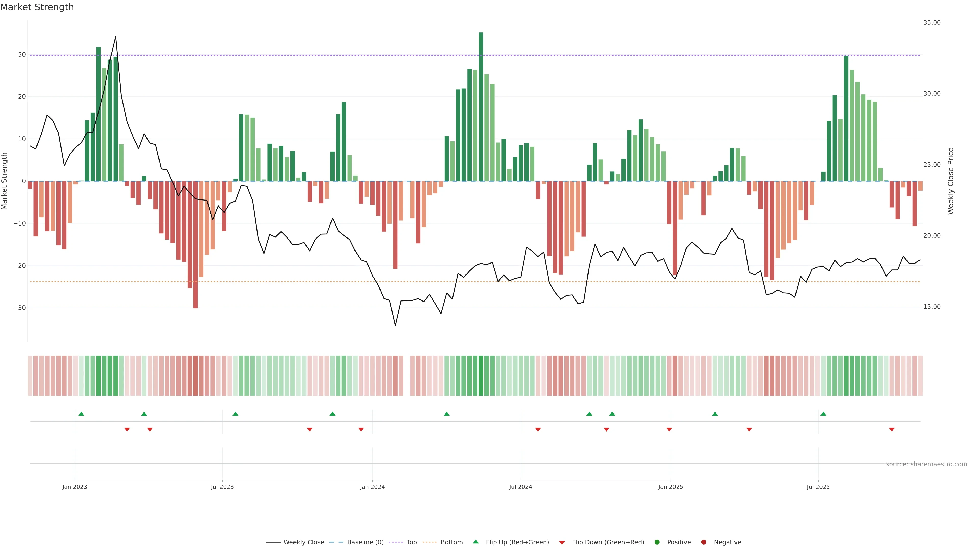Click the Jul 2023 x-axis label
This screenshot has width=980, height=551.
pos(222,487)
